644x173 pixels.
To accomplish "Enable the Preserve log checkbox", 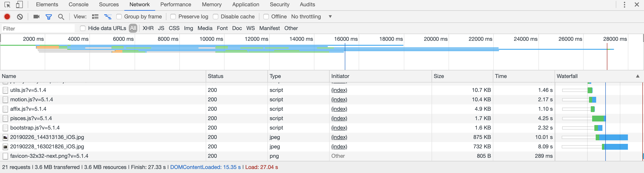I will click(x=173, y=17).
